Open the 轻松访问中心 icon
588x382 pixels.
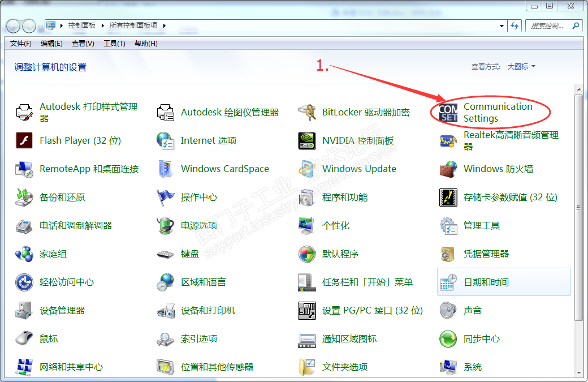[x=24, y=282]
